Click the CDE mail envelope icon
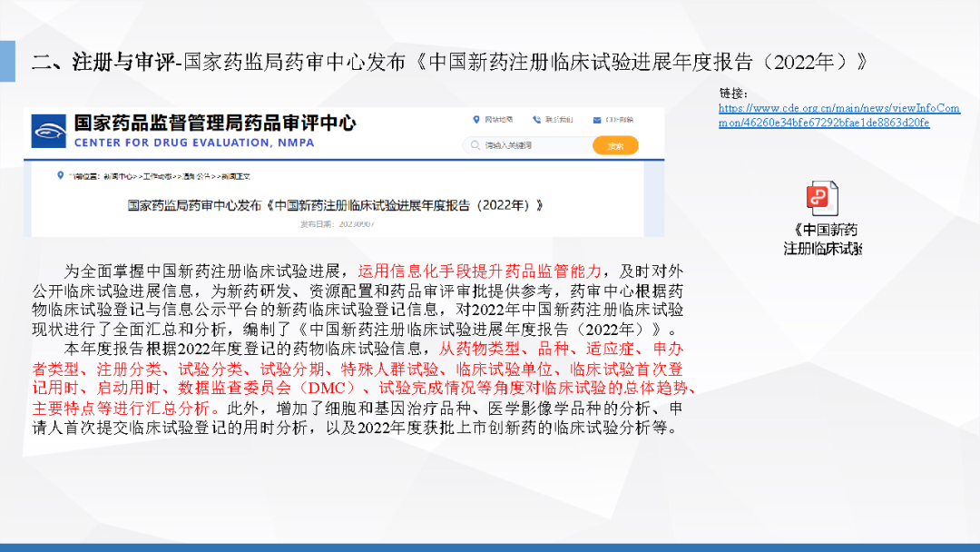 (x=598, y=120)
